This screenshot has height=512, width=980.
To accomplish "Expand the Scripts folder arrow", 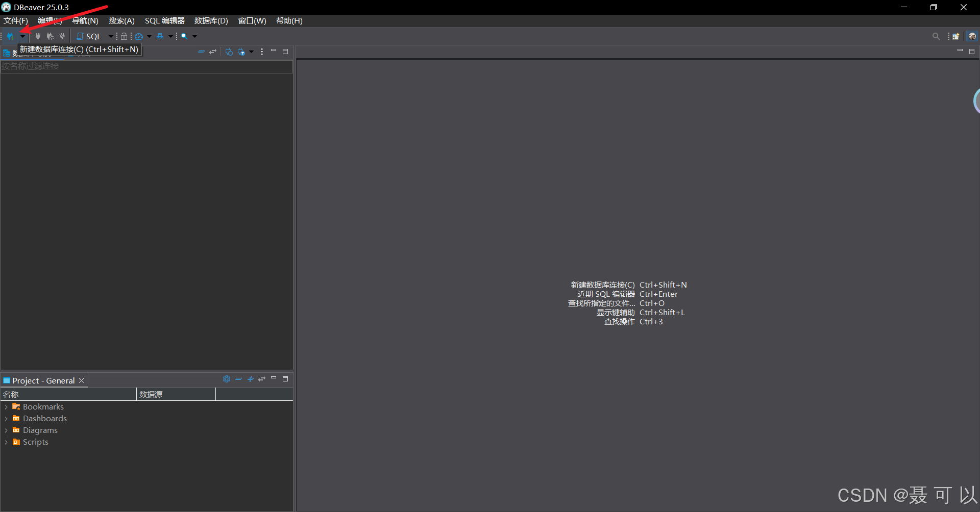I will click(6, 442).
